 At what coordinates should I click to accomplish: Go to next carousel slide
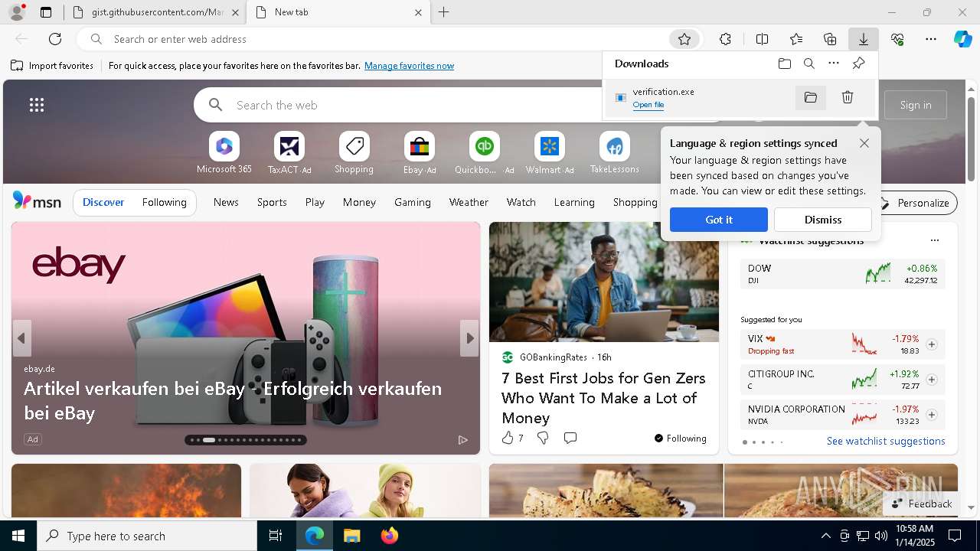click(x=469, y=338)
